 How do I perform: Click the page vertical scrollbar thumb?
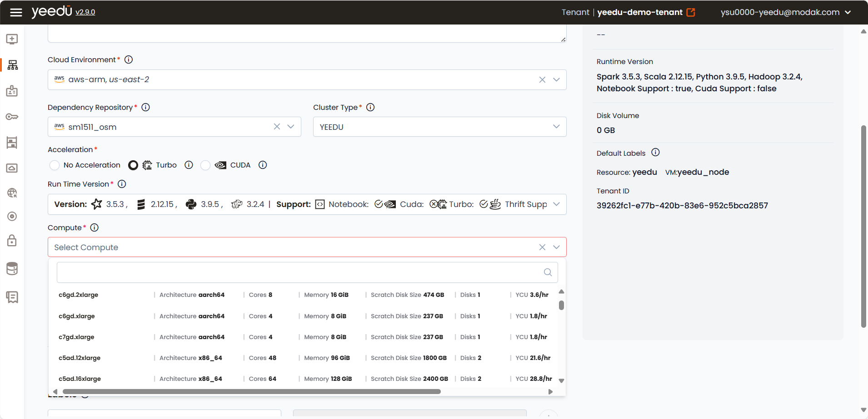(x=863, y=226)
